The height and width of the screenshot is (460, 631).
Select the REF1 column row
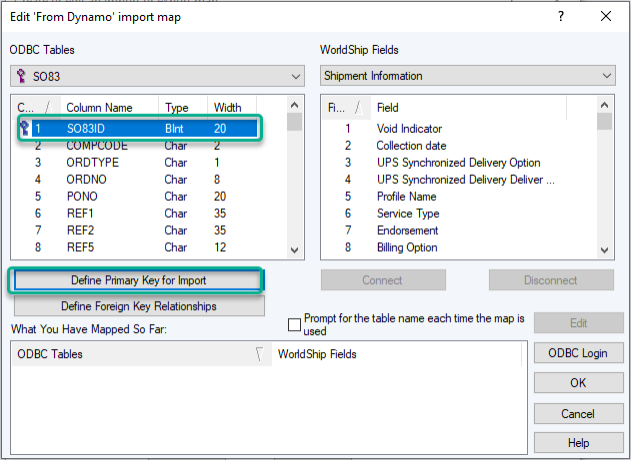pos(138,213)
